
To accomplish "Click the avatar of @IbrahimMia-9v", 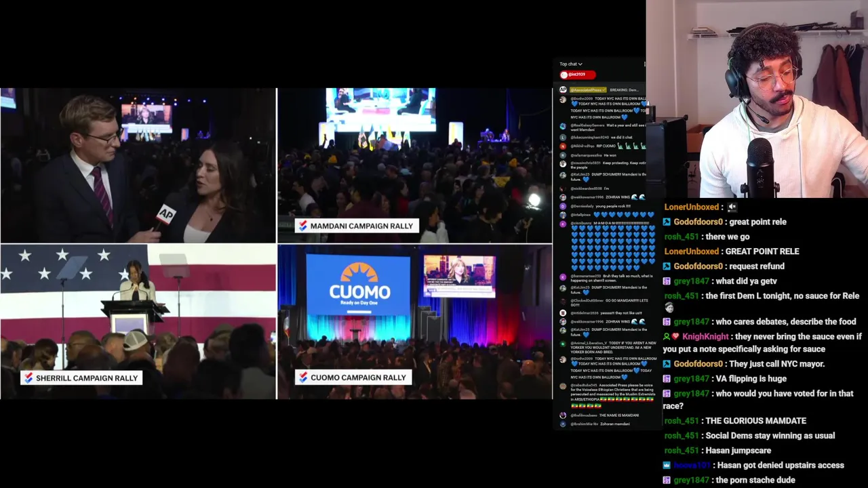I will (x=563, y=424).
